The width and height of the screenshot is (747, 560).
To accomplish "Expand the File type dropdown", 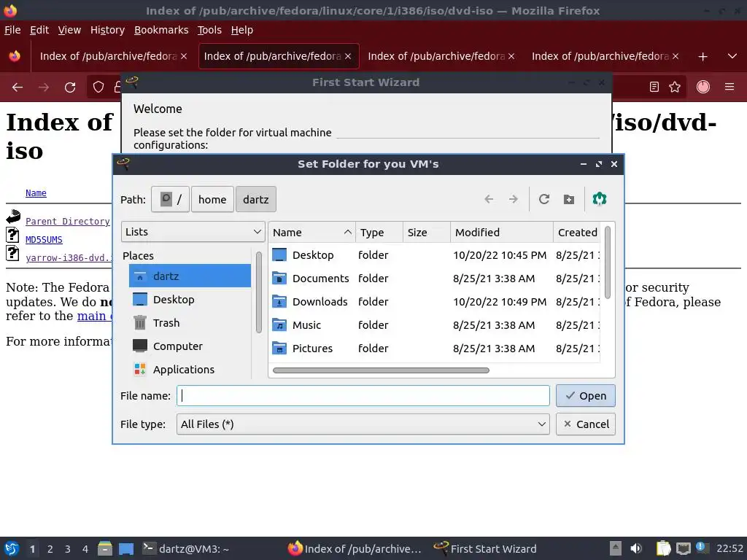I will 363,424.
